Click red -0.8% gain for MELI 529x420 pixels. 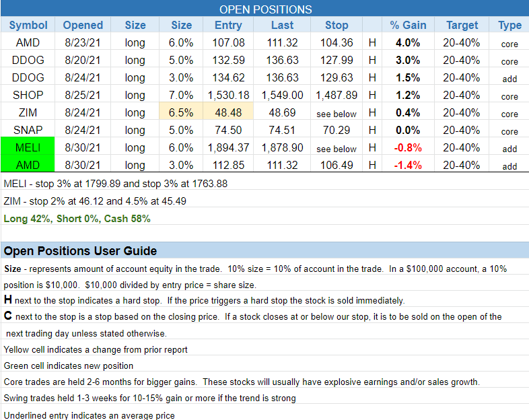click(408, 147)
